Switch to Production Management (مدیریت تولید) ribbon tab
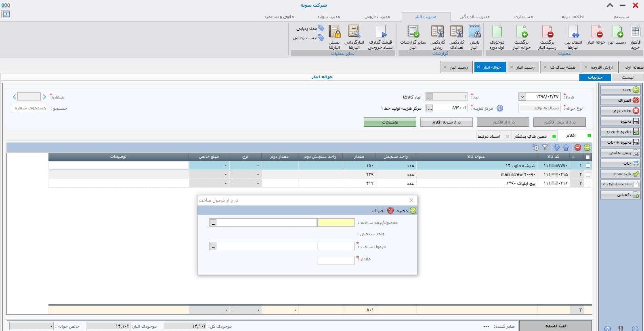This screenshot has width=644, height=331. click(x=328, y=17)
